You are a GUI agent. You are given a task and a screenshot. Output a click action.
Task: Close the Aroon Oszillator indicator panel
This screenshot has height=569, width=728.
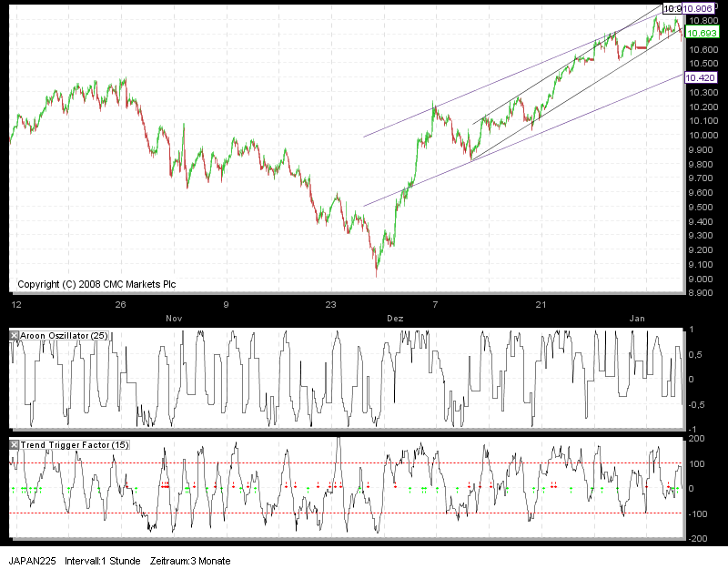click(13, 333)
